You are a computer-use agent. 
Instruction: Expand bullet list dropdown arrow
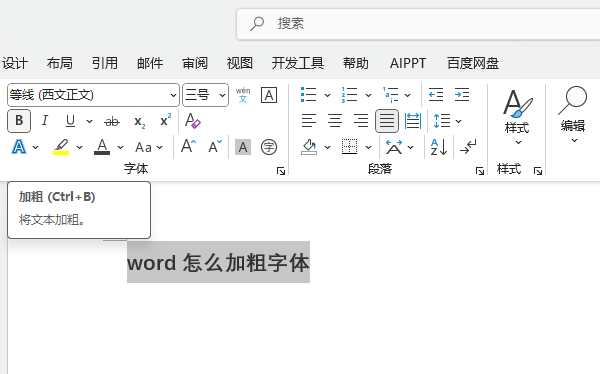[x=327, y=95]
